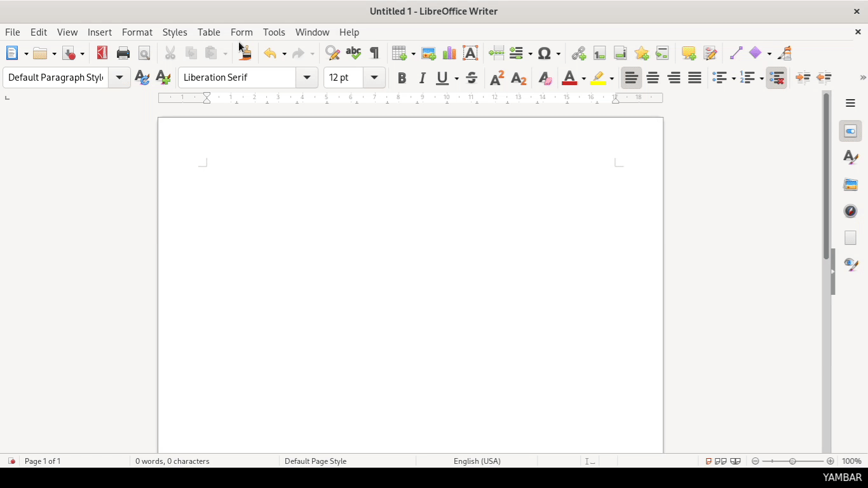Image resolution: width=868 pixels, height=488 pixels.
Task: Export the document as PDF
Action: [102, 53]
